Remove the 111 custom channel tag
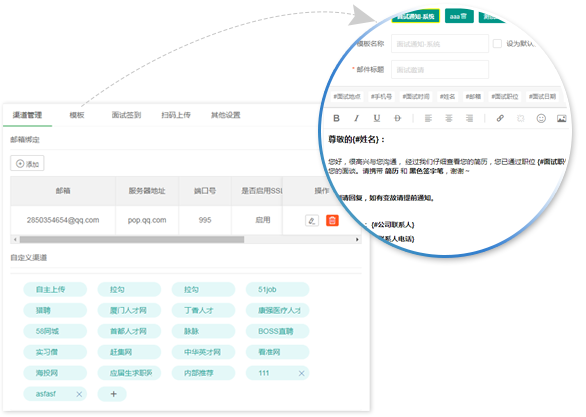This screenshot has height=417, width=586. coord(301,373)
